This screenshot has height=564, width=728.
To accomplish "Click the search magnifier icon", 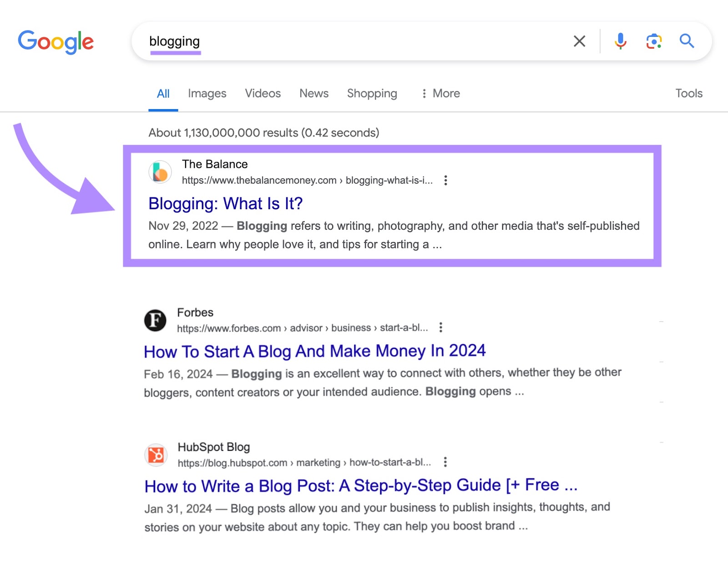I will [687, 41].
